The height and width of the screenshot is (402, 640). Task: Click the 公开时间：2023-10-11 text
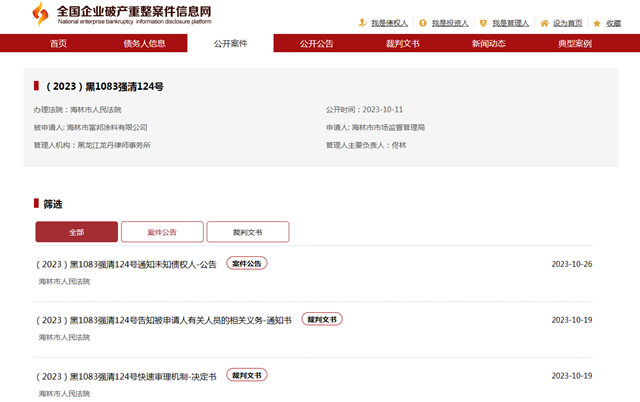(x=364, y=109)
